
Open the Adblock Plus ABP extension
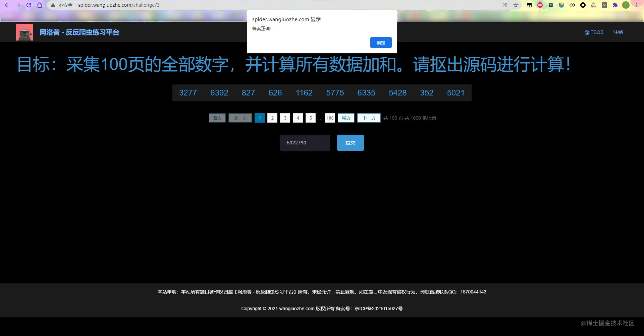540,5
